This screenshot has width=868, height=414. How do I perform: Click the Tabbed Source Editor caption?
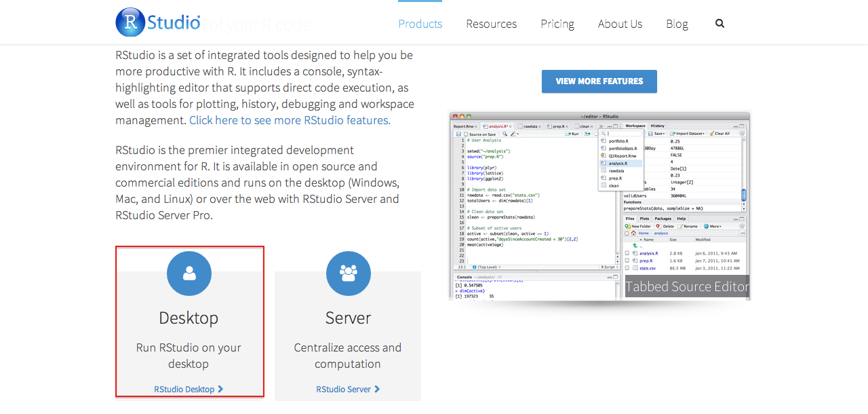click(687, 286)
